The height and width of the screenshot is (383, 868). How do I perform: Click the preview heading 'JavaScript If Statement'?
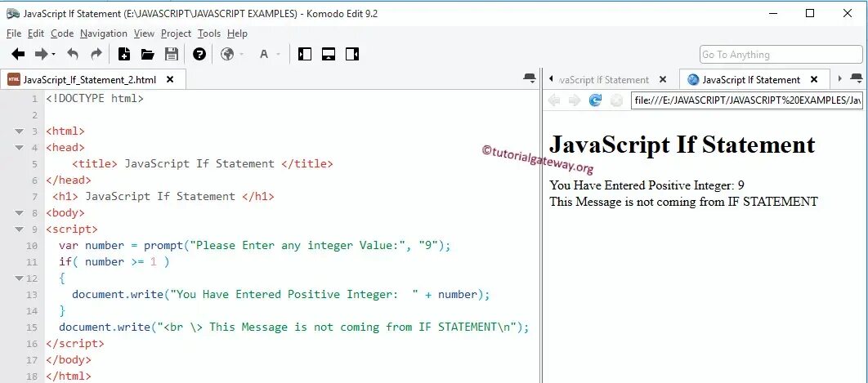(682, 145)
